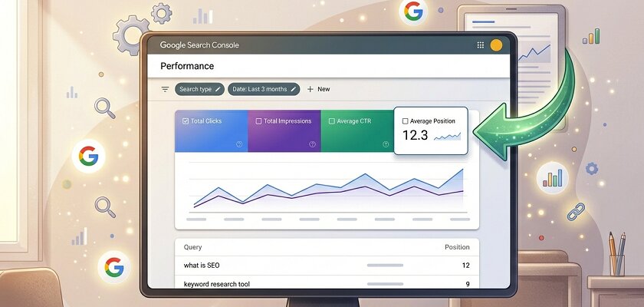Click the filter lines icon
The width and height of the screenshot is (644, 307).
click(x=165, y=89)
